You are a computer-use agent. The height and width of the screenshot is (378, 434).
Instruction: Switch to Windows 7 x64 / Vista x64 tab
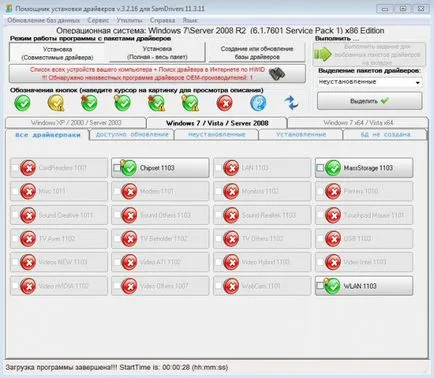[358, 123]
